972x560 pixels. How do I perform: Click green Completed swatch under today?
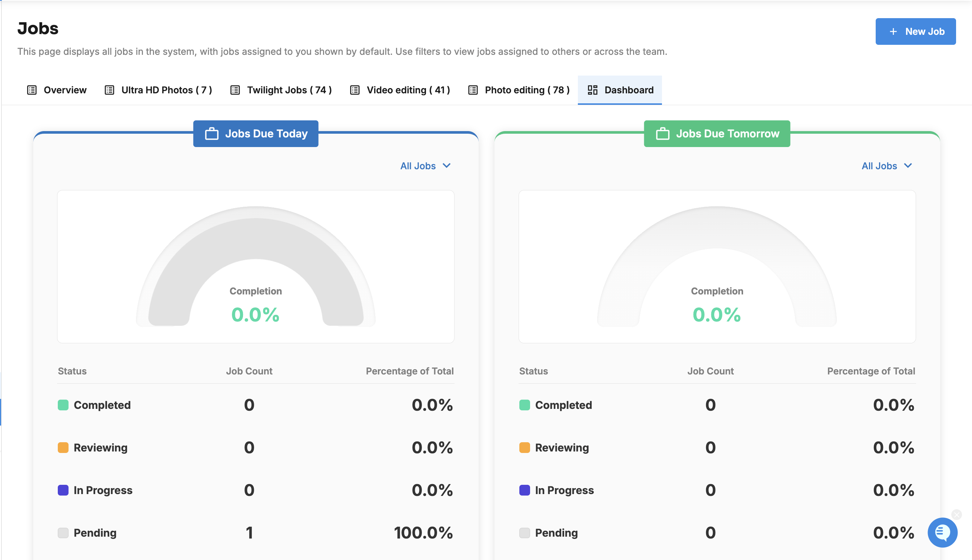(63, 405)
